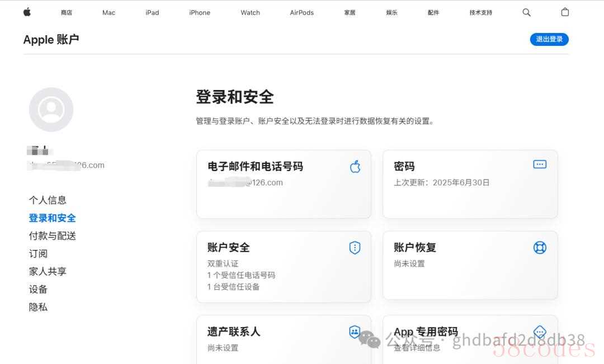Click the shield icon on the 账户安全 card
Viewport: 604px width, 364px height.
(x=355, y=248)
